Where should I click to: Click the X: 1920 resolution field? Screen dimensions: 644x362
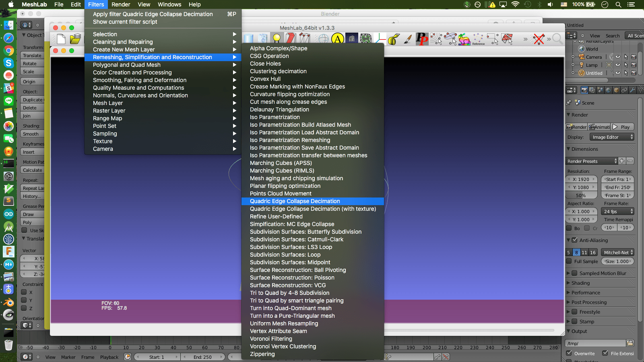pyautogui.click(x=582, y=179)
